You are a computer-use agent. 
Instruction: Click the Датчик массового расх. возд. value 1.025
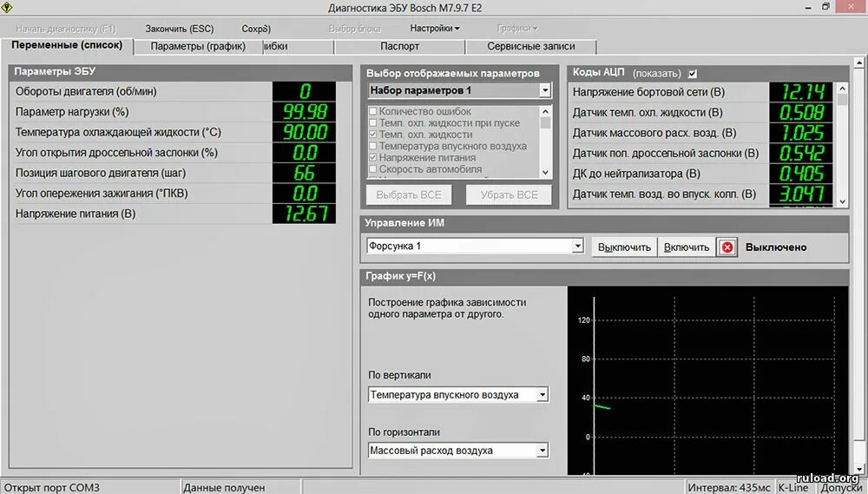click(801, 133)
